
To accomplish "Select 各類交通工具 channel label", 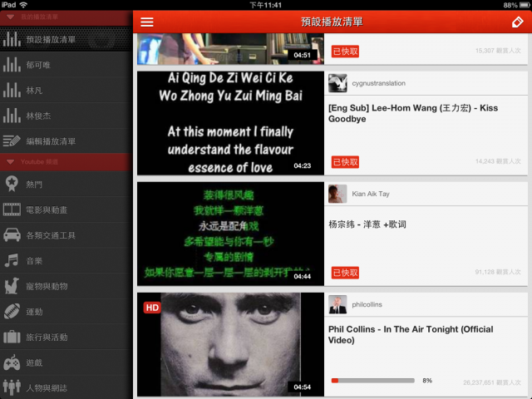I will (51, 235).
